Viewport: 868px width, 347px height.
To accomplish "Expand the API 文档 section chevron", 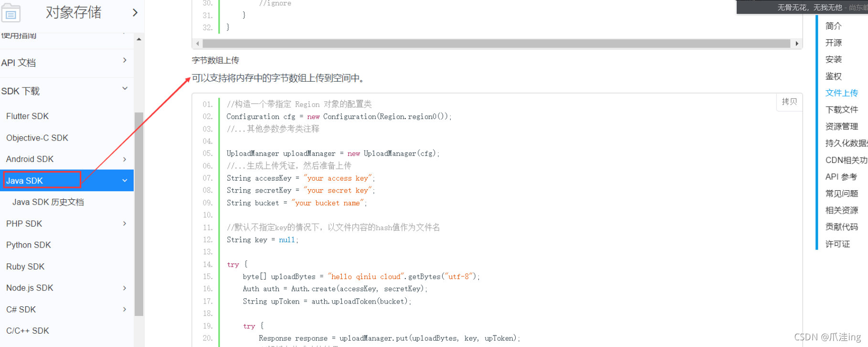I will (125, 60).
